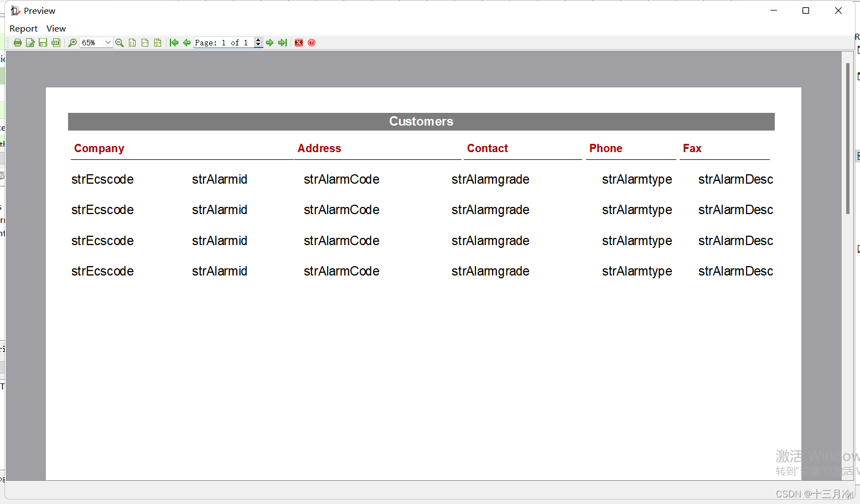
Task: Close the preview with the red X icon
Action: point(298,42)
